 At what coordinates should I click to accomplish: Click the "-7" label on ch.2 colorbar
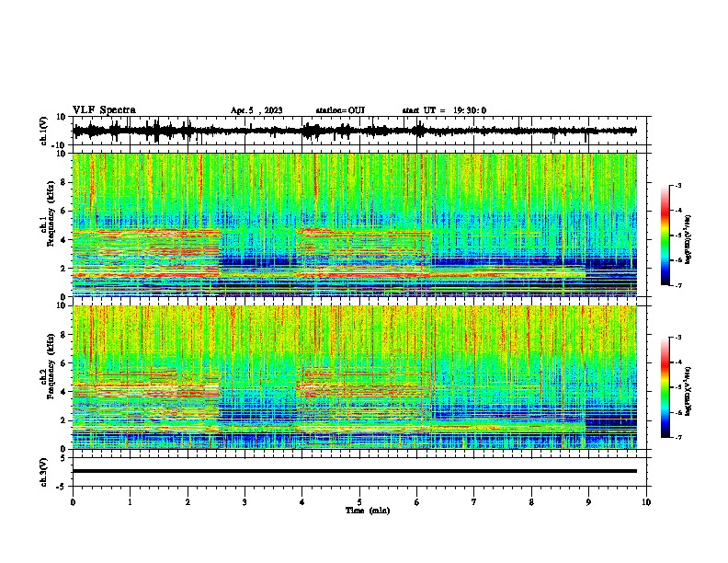pos(678,437)
